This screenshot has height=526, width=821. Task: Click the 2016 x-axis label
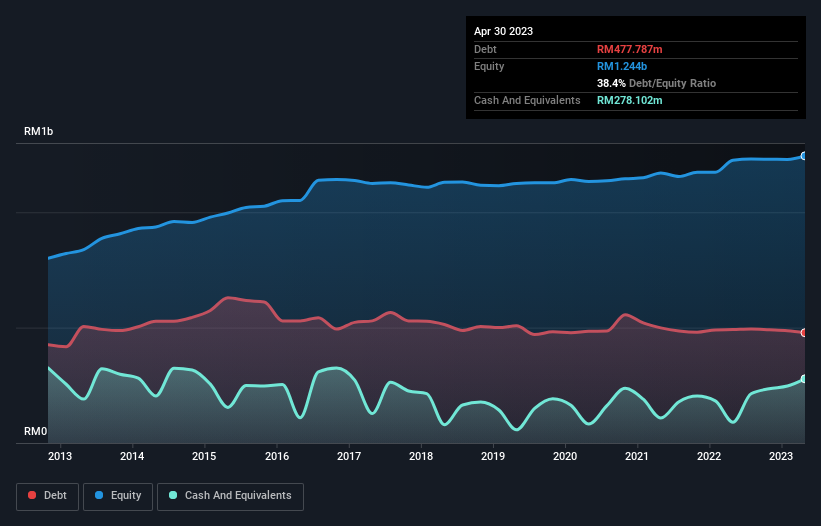(x=277, y=456)
